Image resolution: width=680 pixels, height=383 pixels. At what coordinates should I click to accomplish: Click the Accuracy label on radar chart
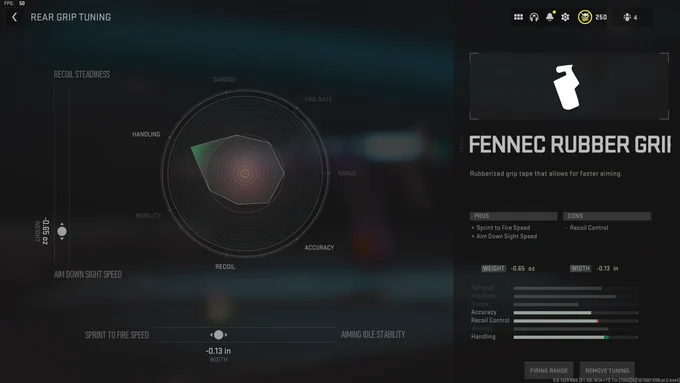tap(319, 248)
